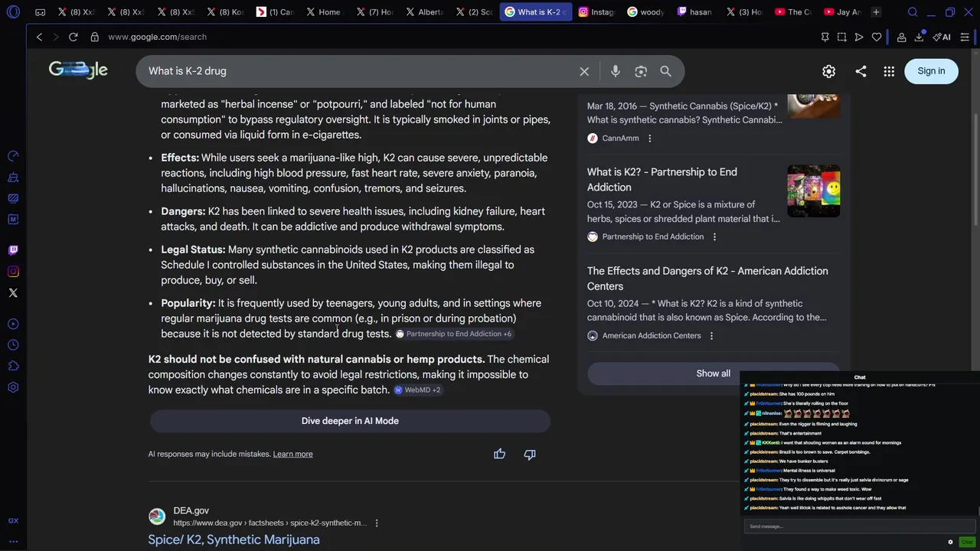
Task: Click the Google logo
Action: click(x=78, y=70)
